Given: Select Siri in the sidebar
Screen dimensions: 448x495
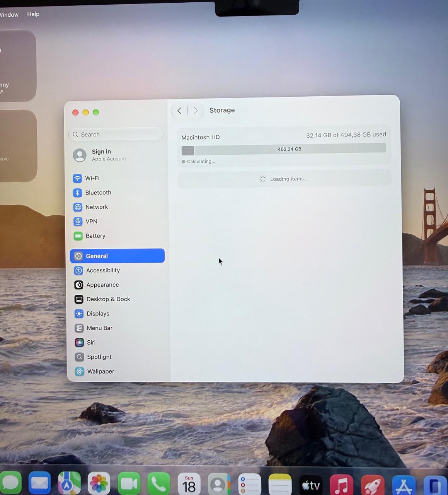Looking at the screenshot, I should [118, 342].
